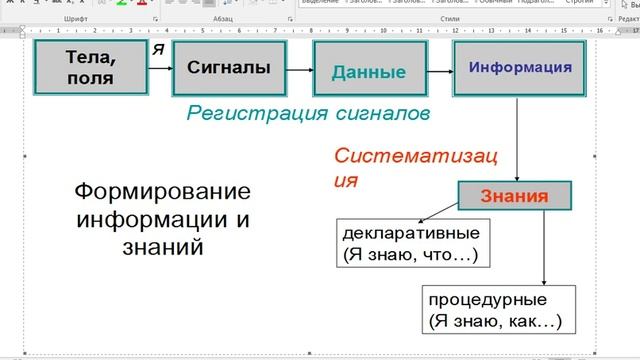
Task: Select the arrow from Знания to процедурные
Action: 544,248
